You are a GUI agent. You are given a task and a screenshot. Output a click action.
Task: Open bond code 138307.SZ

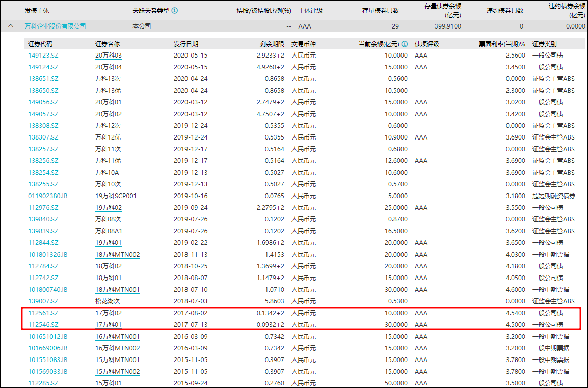43,137
